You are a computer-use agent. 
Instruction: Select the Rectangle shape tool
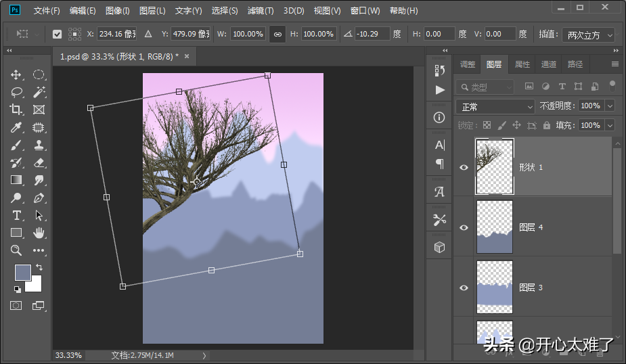[x=16, y=233]
